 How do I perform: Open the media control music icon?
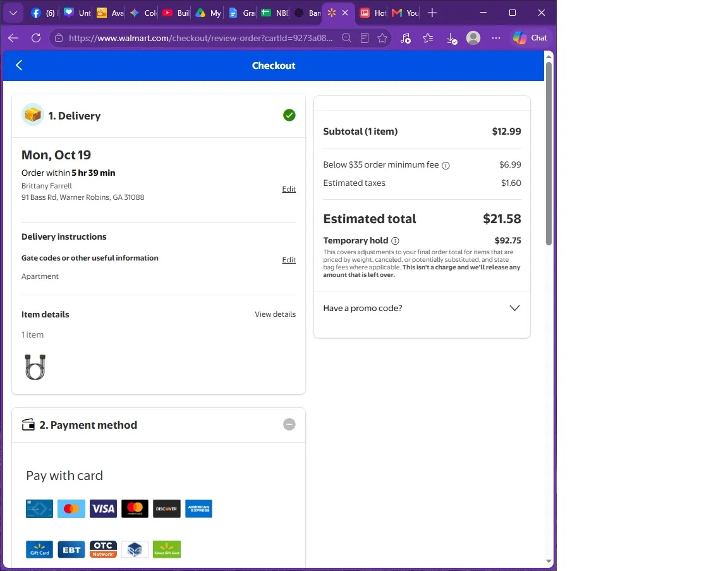(405, 38)
